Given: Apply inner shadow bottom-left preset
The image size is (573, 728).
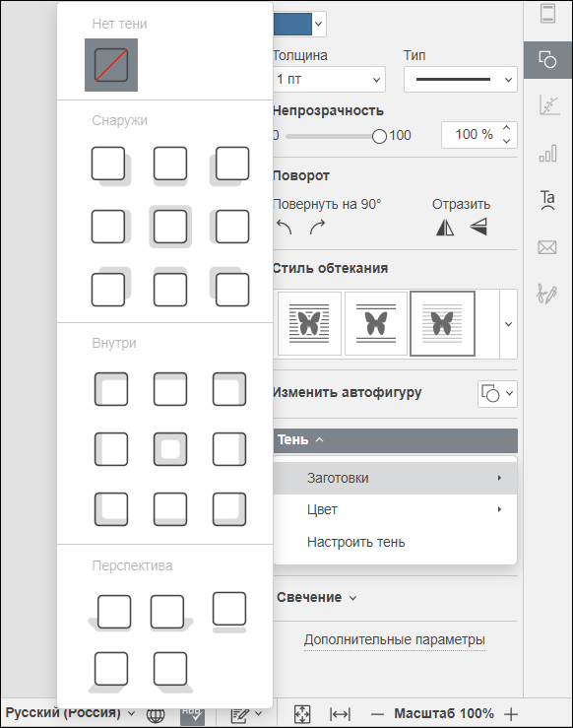Looking at the screenshot, I should tap(111, 509).
